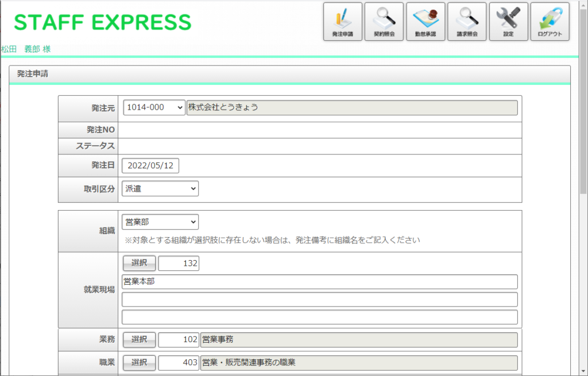Open the 請求照会 billing inquiry icon

(467, 22)
